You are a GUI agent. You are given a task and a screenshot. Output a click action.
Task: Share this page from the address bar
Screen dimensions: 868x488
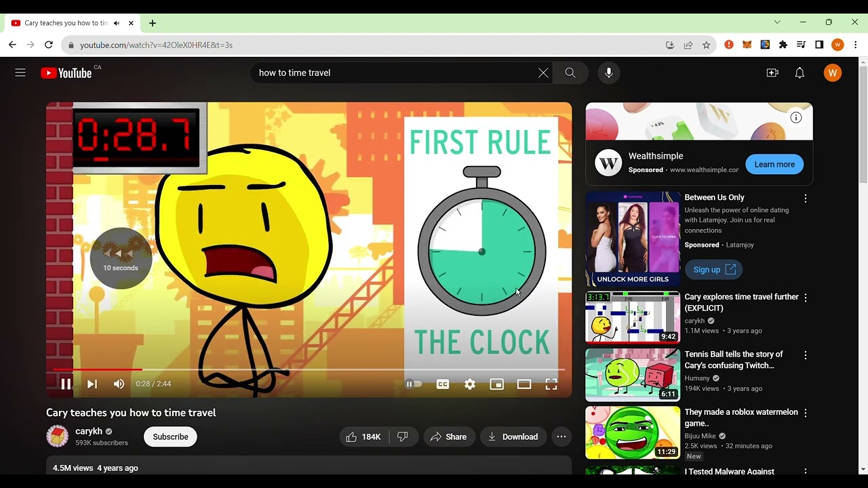688,45
